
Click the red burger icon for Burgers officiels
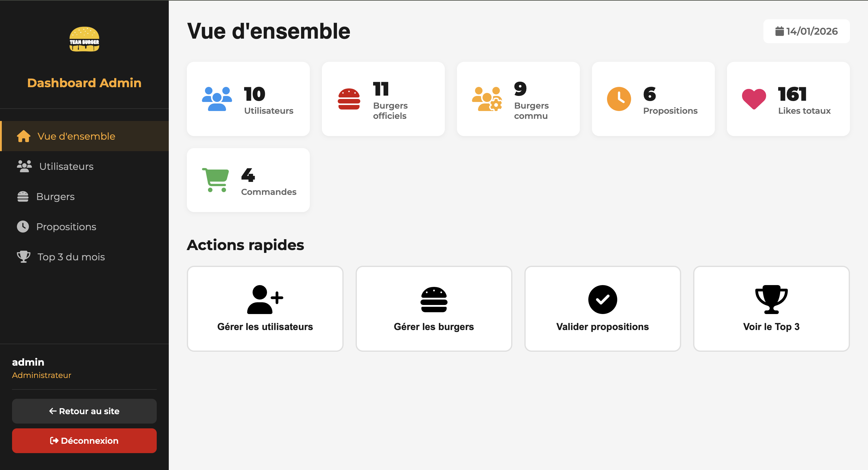[x=349, y=99]
